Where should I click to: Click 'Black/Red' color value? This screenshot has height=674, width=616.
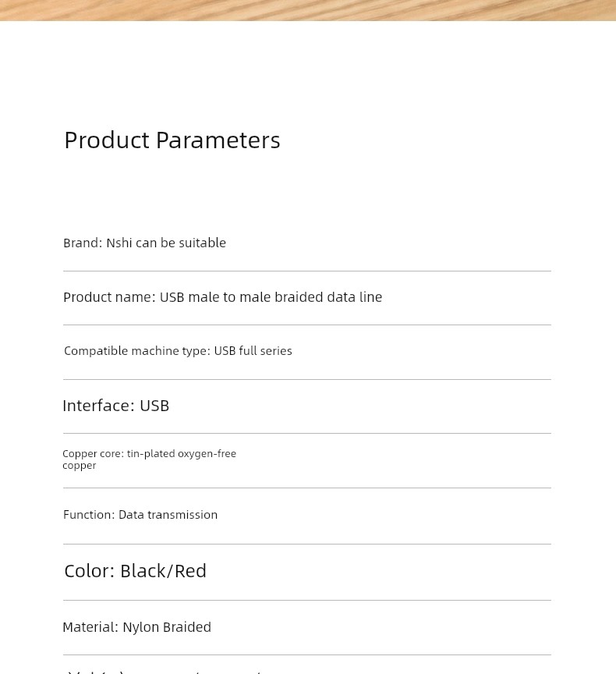click(163, 571)
